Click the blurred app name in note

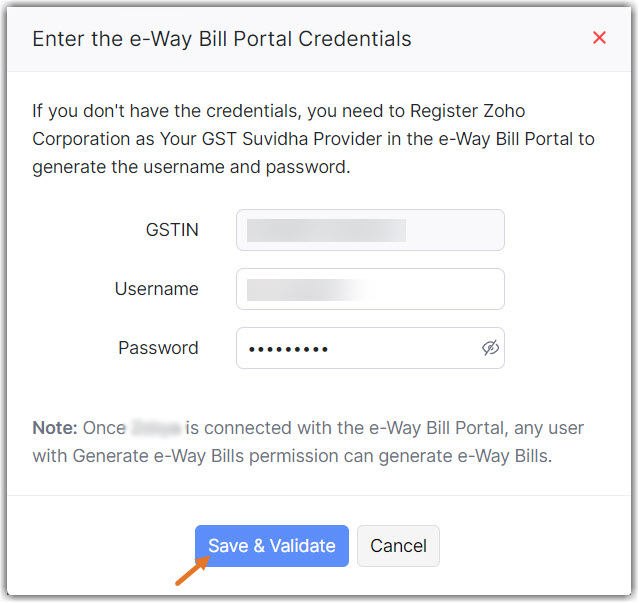[154, 428]
